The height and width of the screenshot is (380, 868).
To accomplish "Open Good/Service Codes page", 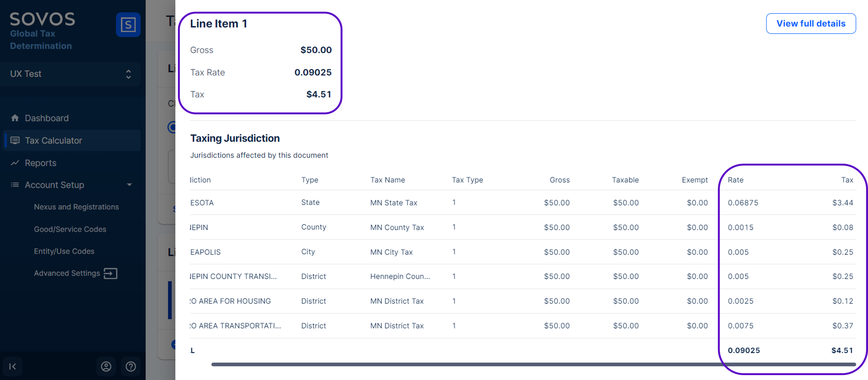I will tap(70, 229).
